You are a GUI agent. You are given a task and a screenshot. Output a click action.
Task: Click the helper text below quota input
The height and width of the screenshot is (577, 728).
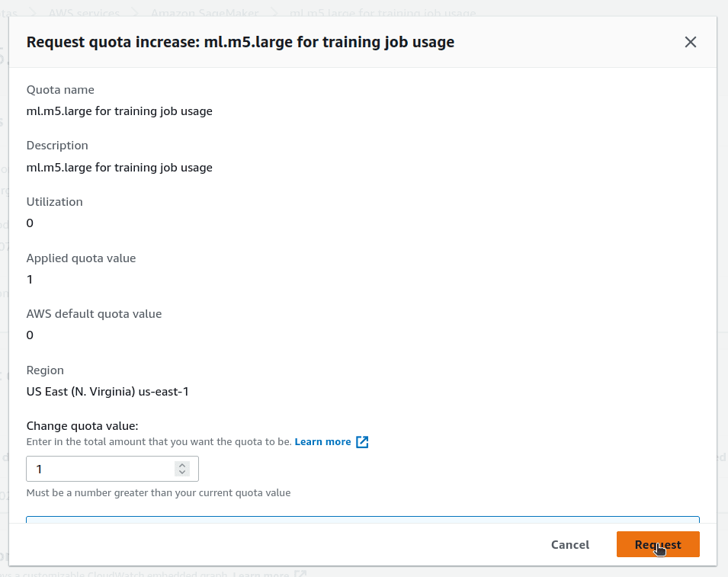(x=158, y=493)
